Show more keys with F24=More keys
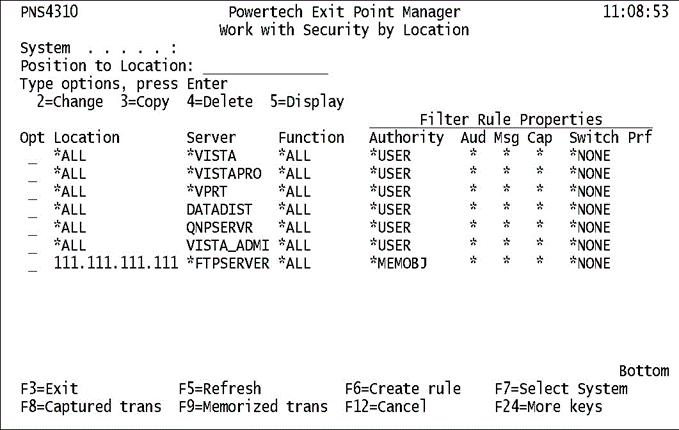The width and height of the screenshot is (679, 430). [548, 406]
